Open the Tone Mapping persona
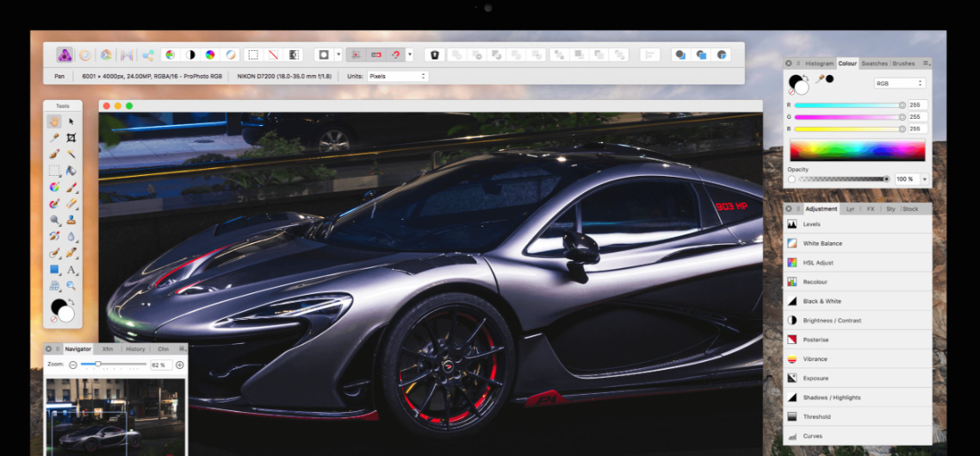Viewport: 980px width, 456px height. (x=127, y=55)
